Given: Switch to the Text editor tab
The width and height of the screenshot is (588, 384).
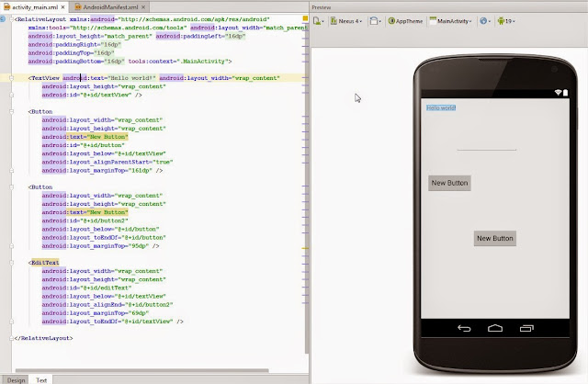Looking at the screenshot, I should 41,380.
